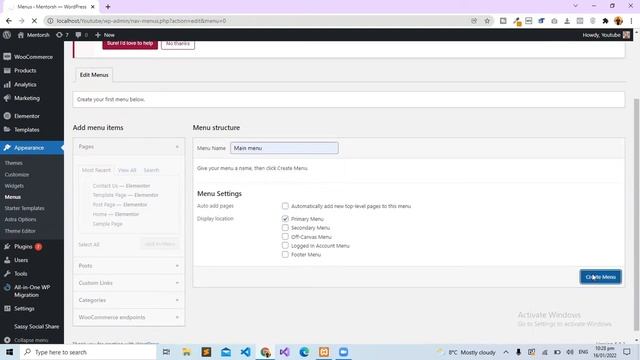Viewport: 640px width, 360px height.
Task: Click the WordPress logo in admin bar
Action: pyautogui.click(x=7, y=35)
